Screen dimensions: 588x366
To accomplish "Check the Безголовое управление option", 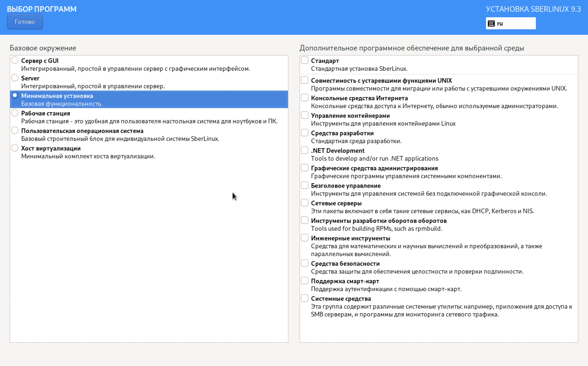I will [x=304, y=186].
